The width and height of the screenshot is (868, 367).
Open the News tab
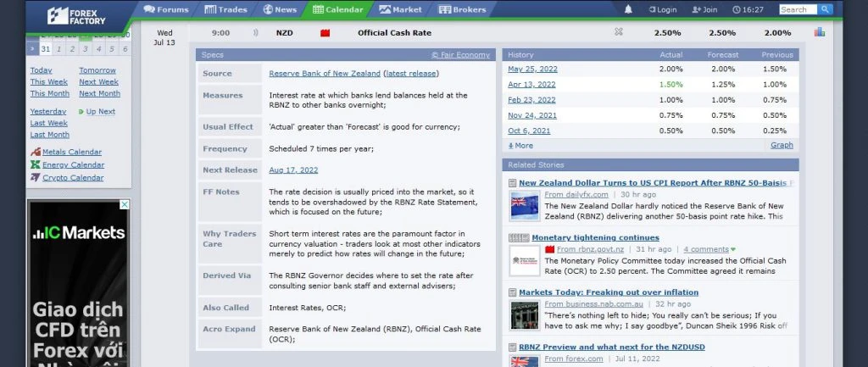coord(280,9)
